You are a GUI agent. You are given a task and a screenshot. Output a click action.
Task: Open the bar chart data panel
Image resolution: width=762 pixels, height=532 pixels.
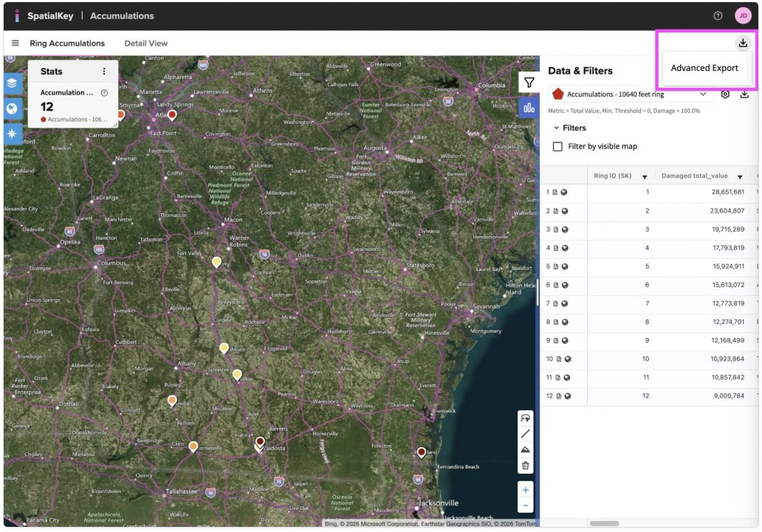click(529, 107)
